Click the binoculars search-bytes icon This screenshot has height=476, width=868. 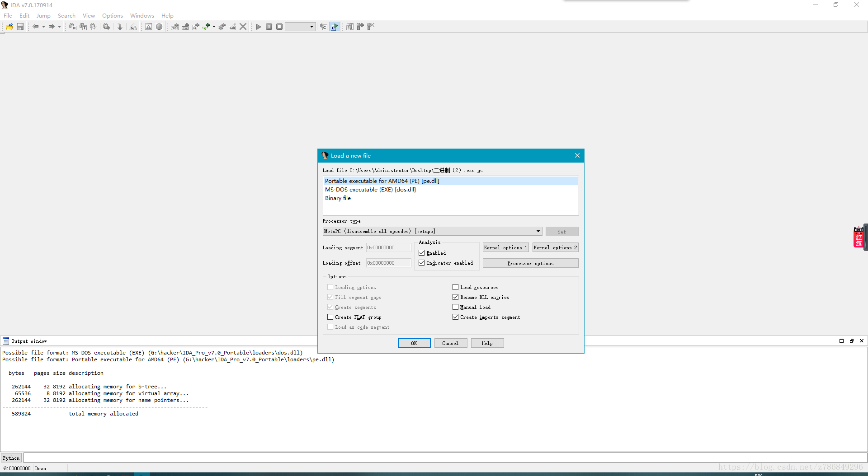point(94,27)
